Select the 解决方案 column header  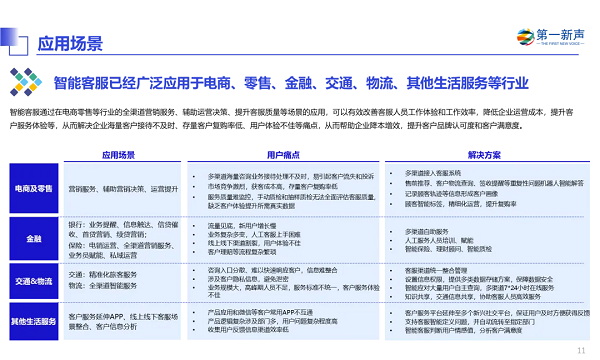[x=484, y=155]
